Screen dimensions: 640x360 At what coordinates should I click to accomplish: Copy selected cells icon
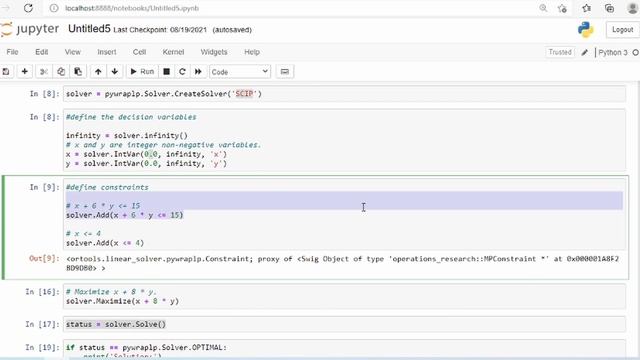tap(61, 72)
